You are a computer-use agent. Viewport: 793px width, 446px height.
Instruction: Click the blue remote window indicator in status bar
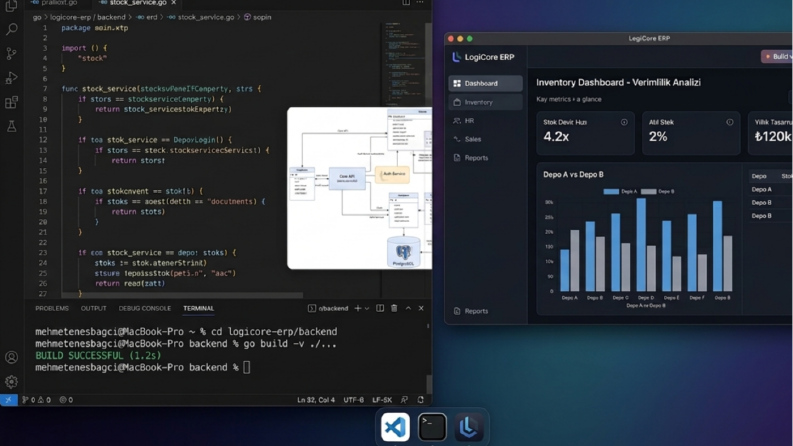pos(9,399)
